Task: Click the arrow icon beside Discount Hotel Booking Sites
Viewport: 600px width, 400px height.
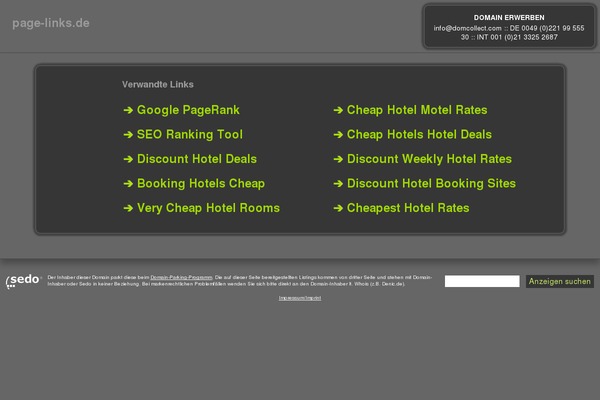Action: pos(338,184)
